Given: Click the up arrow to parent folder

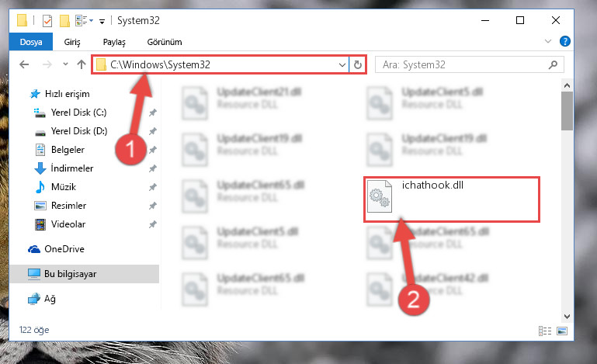Looking at the screenshot, I should point(81,64).
